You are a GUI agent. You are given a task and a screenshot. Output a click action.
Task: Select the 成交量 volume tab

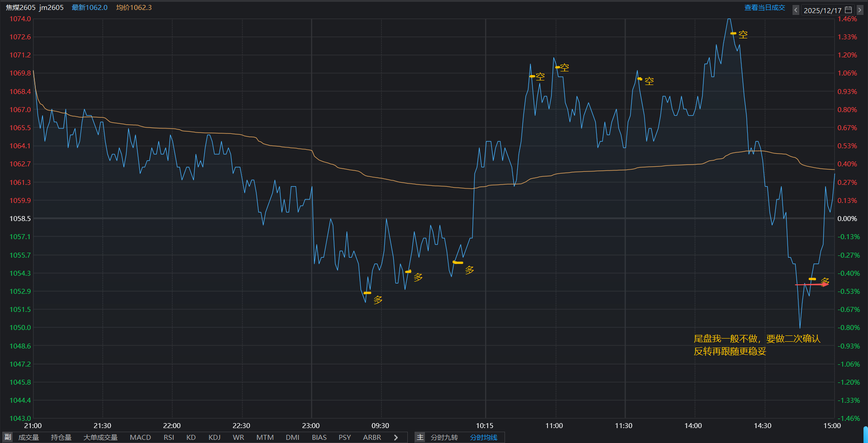tap(28, 437)
